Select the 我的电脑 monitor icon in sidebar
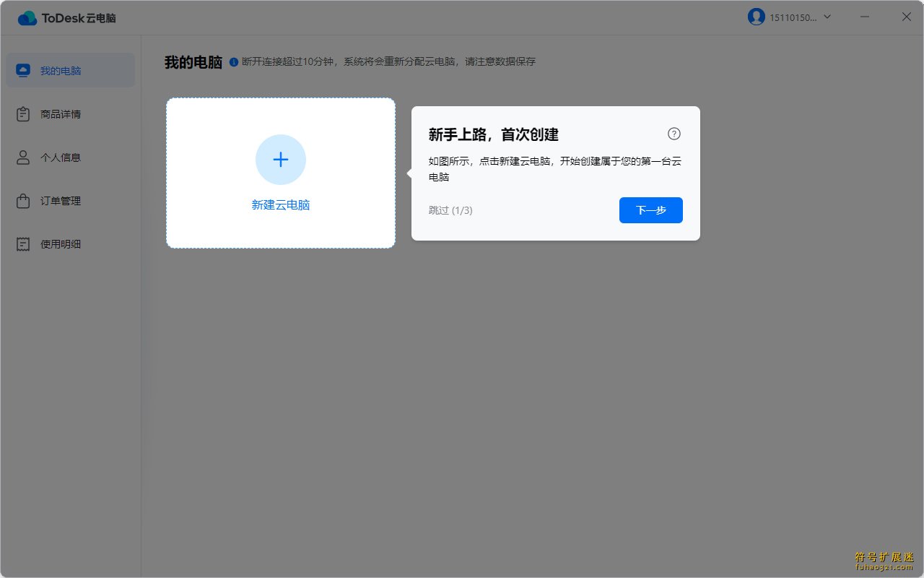924x578 pixels. (23, 71)
